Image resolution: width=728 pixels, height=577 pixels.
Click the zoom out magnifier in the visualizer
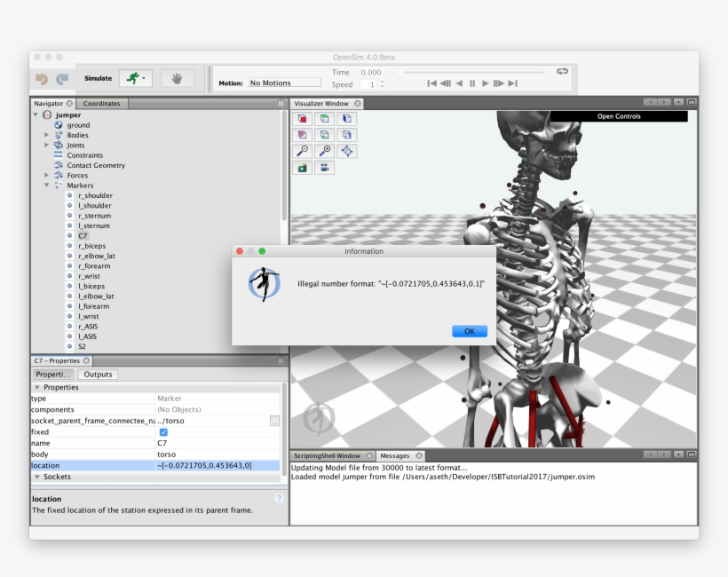click(303, 151)
